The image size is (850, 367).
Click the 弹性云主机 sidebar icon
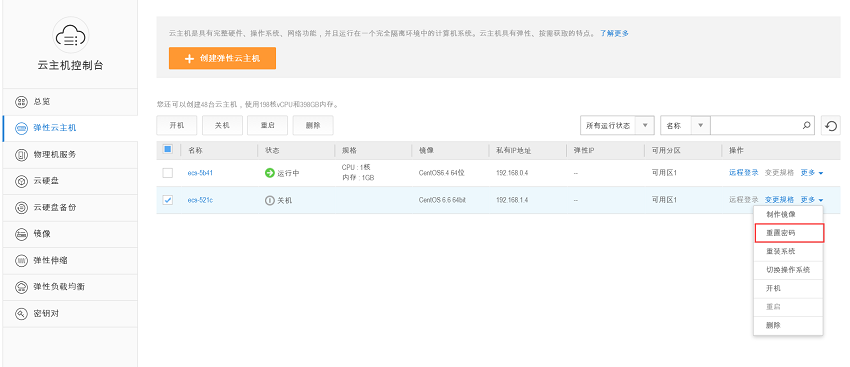[x=21, y=128]
